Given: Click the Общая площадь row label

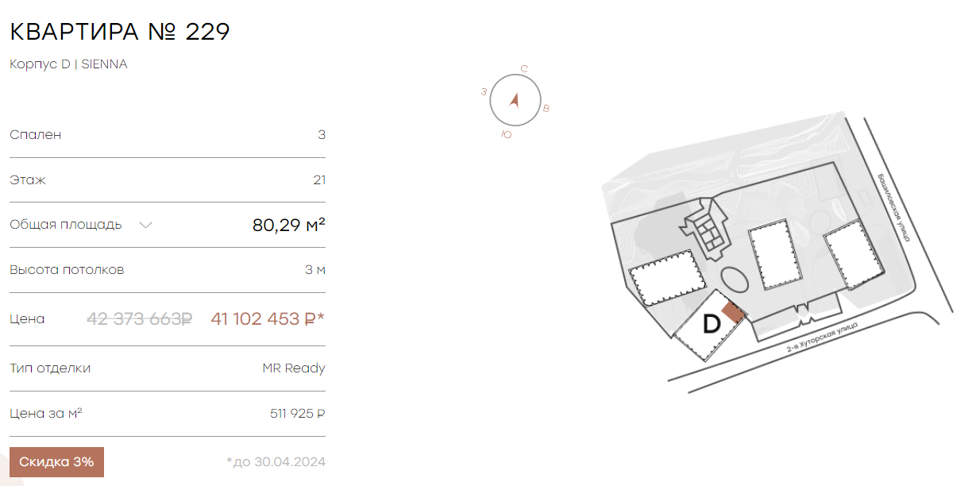Looking at the screenshot, I should point(66,225).
